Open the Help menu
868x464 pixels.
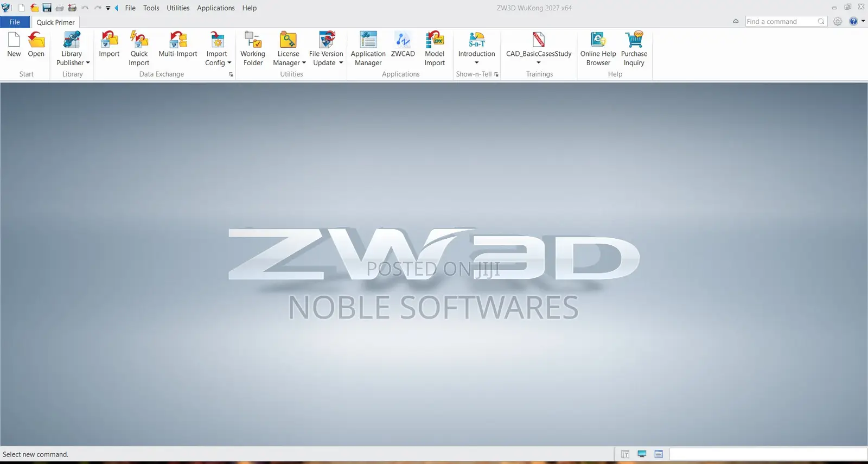(x=250, y=8)
